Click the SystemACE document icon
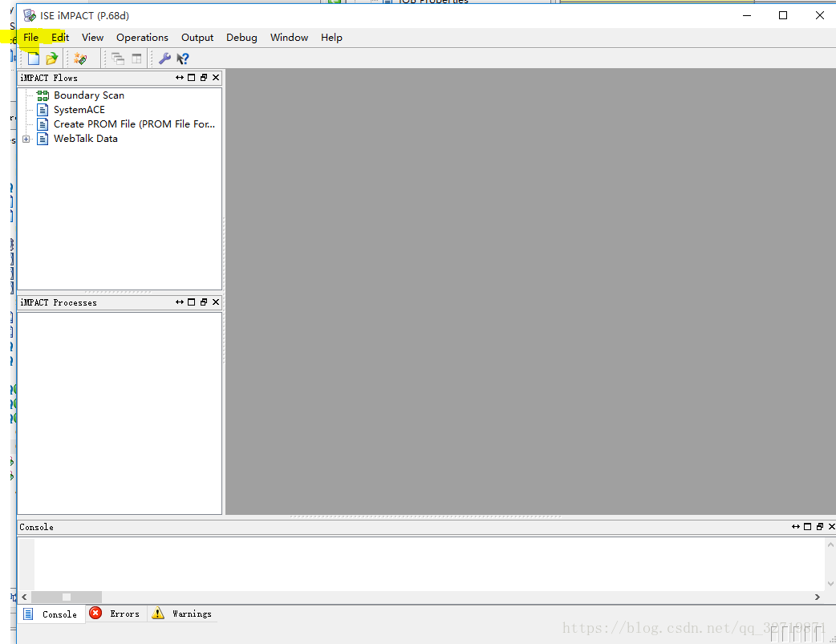Viewport: 836px width, 644px height. point(43,110)
